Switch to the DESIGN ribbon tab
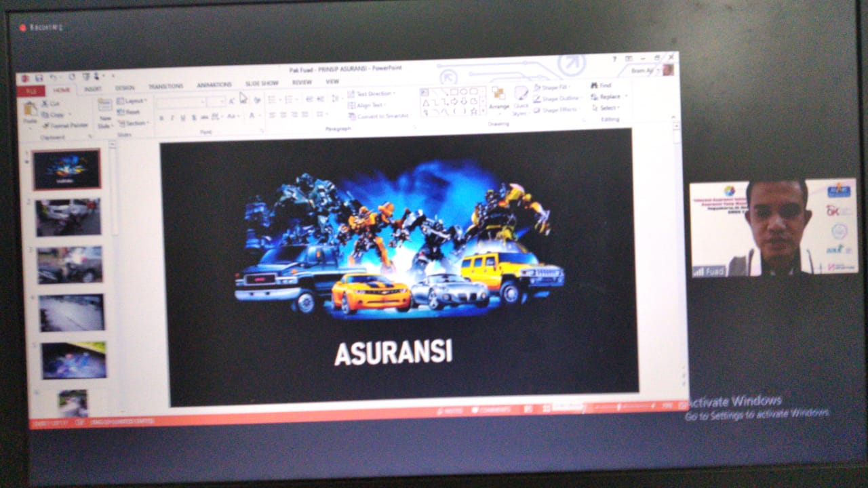 (x=125, y=87)
